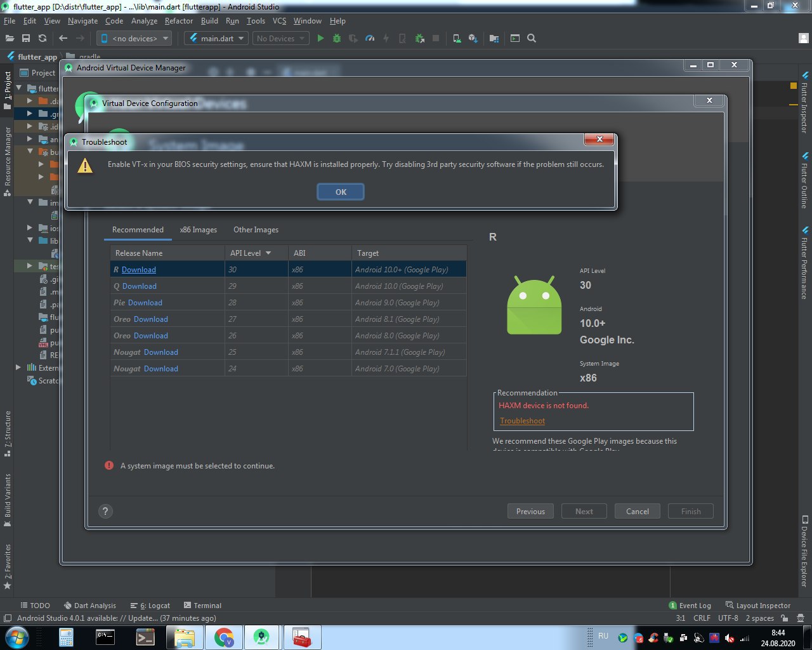Click the Sync/Reload toolbar icon

tap(43, 38)
